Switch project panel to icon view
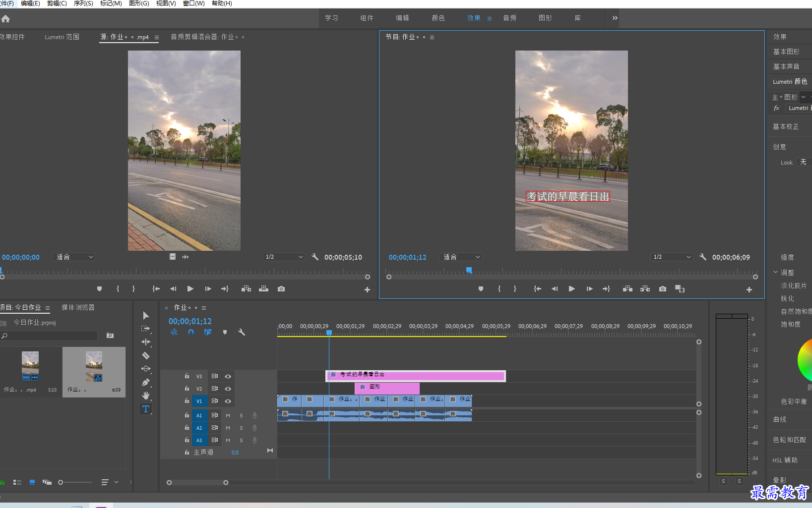 coord(32,482)
